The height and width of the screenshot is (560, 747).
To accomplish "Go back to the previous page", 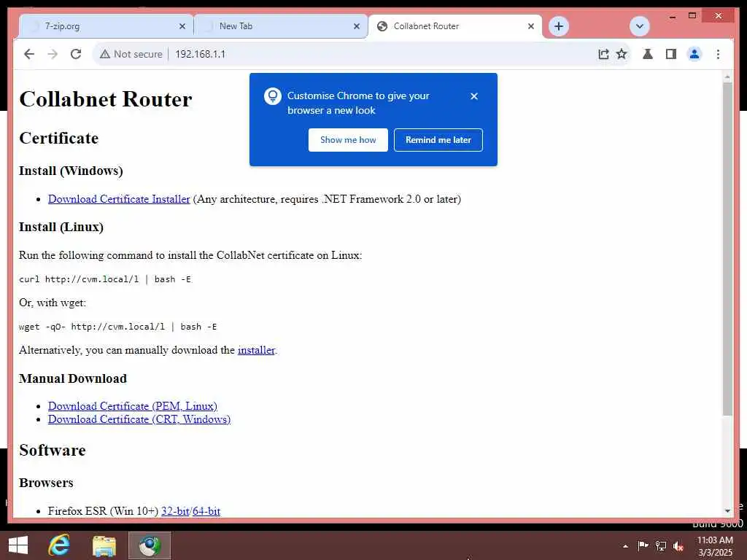I will click(x=29, y=54).
